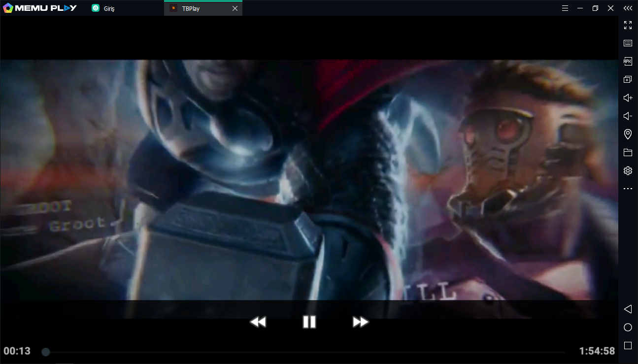Open the multi-instance window icon
638x364 pixels.
[628, 80]
